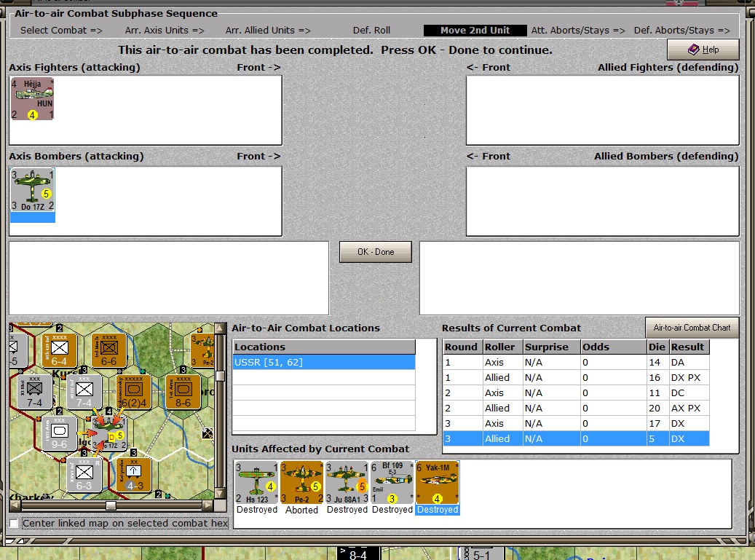Select the Move 2nd Unit step
The width and height of the screenshot is (755, 560).
(x=475, y=31)
